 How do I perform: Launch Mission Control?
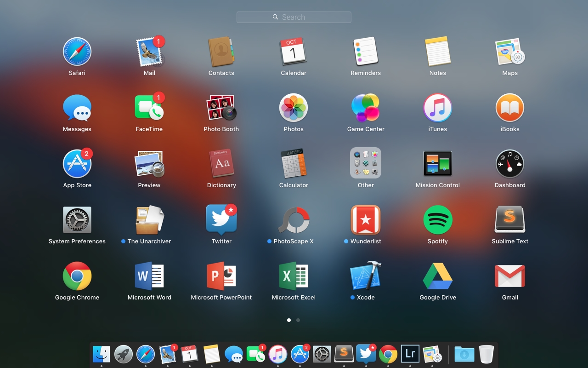point(438,163)
